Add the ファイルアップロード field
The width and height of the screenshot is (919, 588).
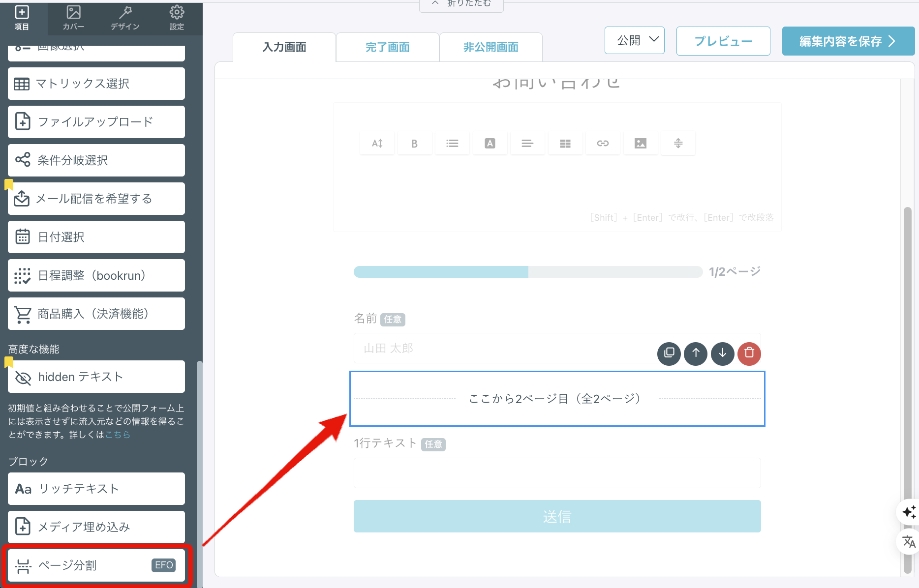tap(96, 122)
